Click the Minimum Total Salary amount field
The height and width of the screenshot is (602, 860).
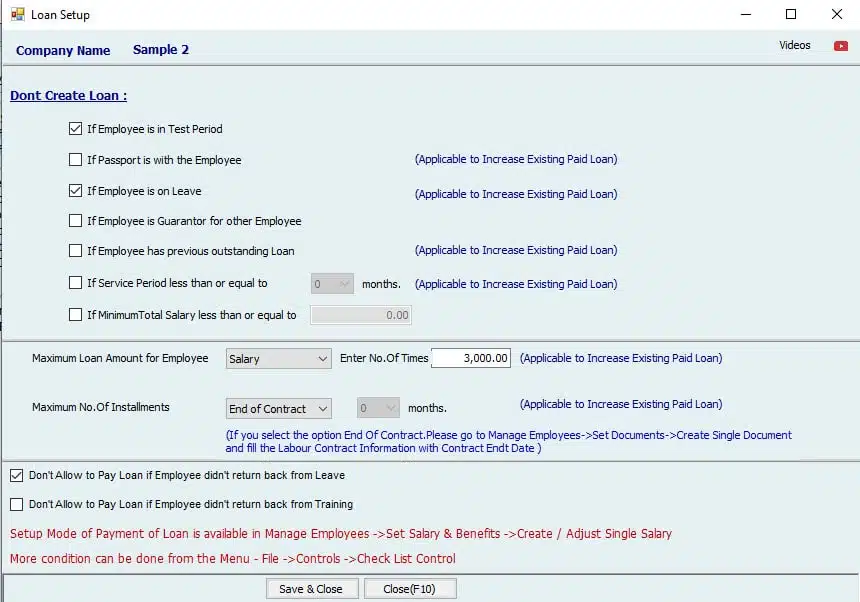pyautogui.click(x=361, y=315)
